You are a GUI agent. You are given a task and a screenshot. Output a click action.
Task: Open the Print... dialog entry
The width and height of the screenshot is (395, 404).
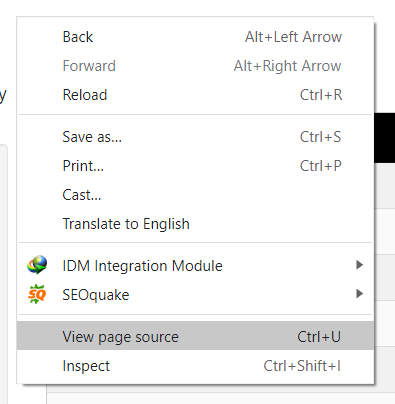coord(195,166)
